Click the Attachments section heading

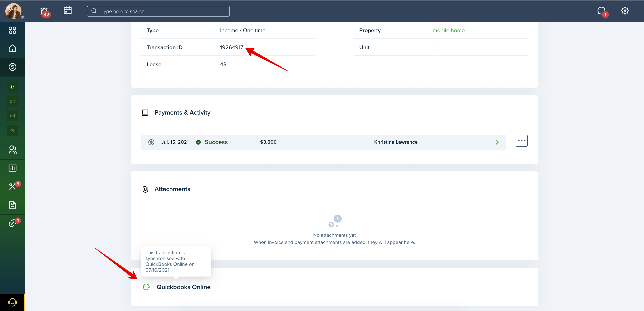[172, 189]
